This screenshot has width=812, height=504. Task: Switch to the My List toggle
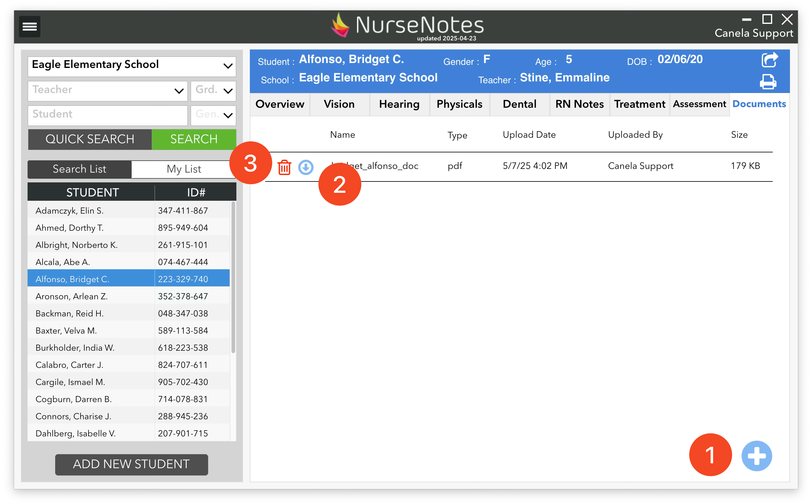(x=183, y=169)
